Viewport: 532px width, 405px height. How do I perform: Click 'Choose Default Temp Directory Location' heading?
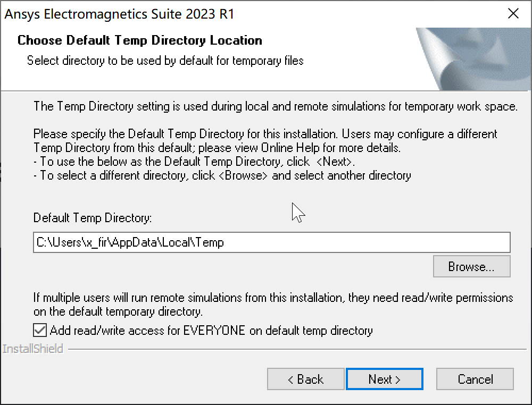click(x=140, y=40)
